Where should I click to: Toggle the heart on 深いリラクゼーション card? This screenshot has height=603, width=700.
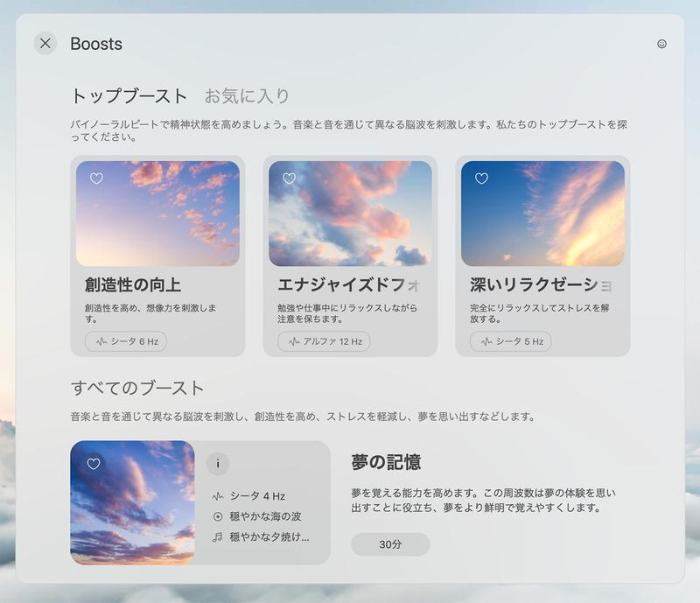pyautogui.click(x=479, y=179)
